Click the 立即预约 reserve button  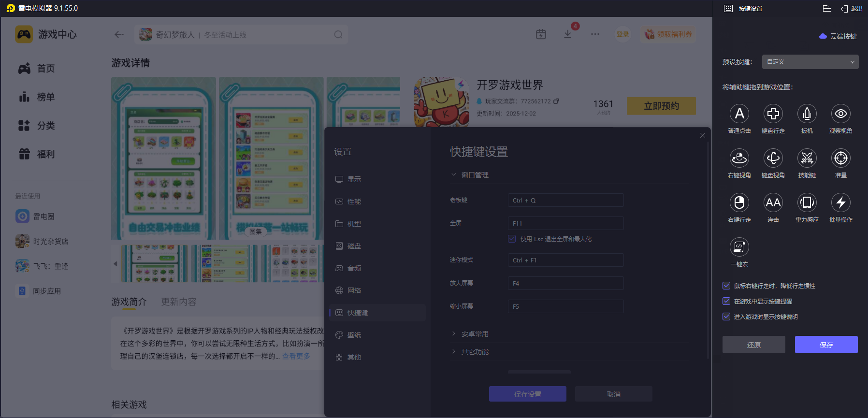pos(661,106)
